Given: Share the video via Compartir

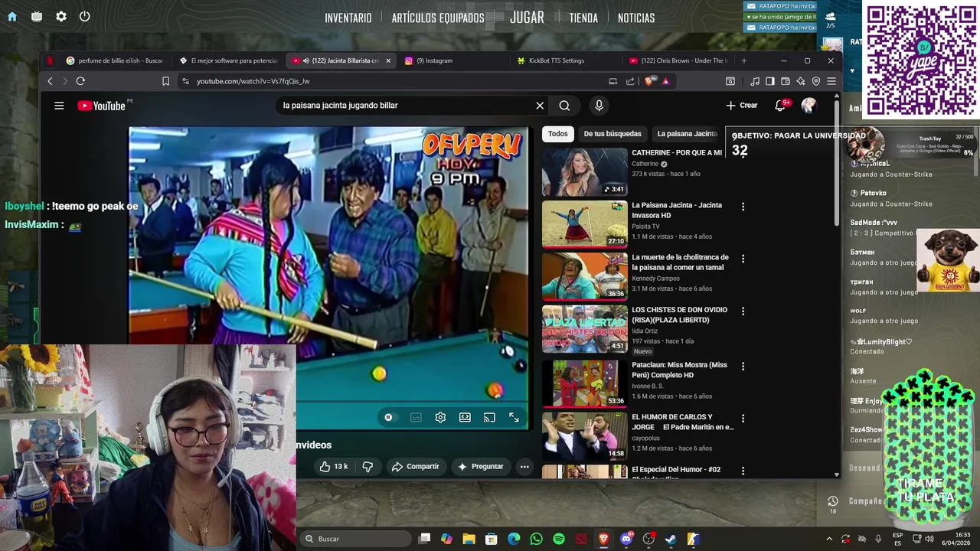Looking at the screenshot, I should click(x=415, y=466).
